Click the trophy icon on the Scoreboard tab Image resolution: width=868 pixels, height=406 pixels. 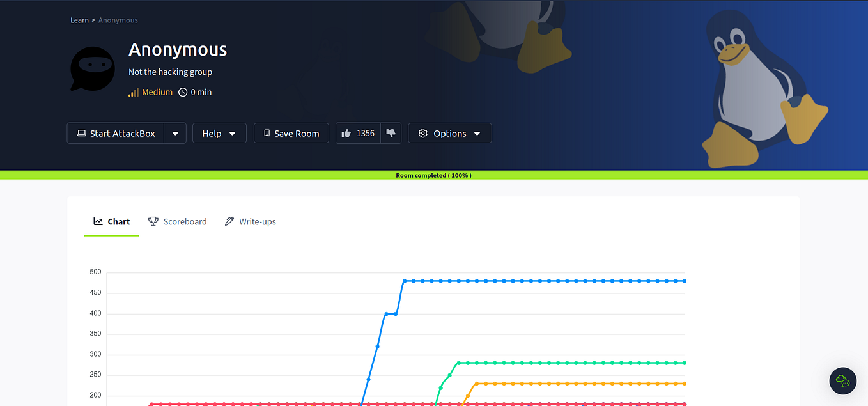(x=153, y=221)
